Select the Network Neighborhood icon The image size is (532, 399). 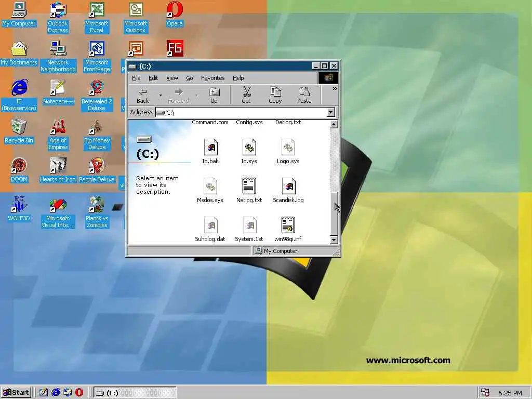58,57
